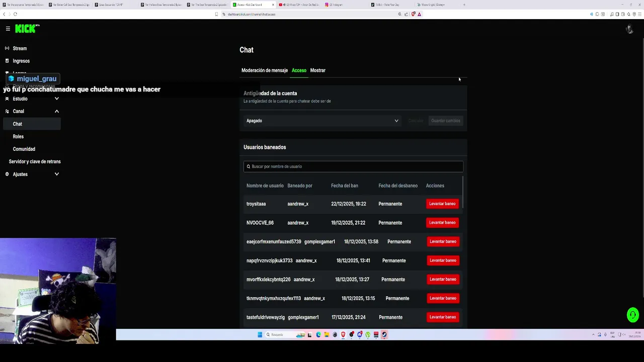
Task: Click the search field for banned users
Action: [353, 166]
